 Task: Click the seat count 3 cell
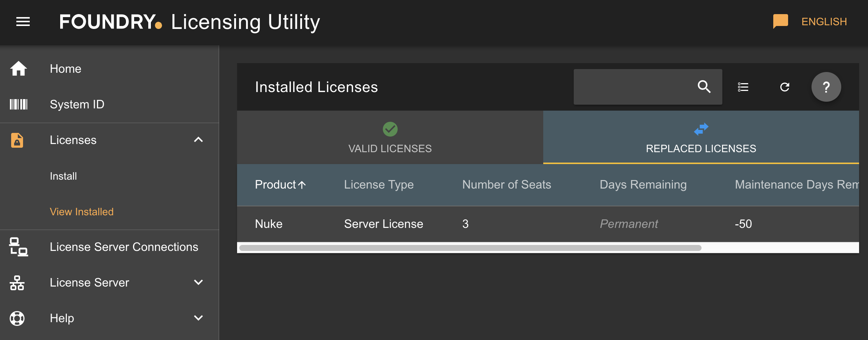[x=465, y=224]
